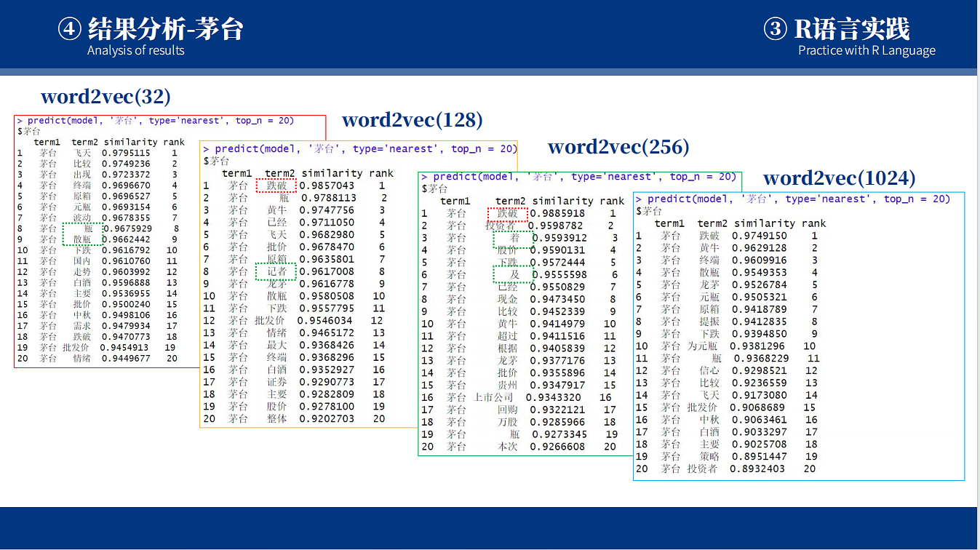Select the 结果分析-茅台 slide title
980x550 pixels.
[165, 29]
